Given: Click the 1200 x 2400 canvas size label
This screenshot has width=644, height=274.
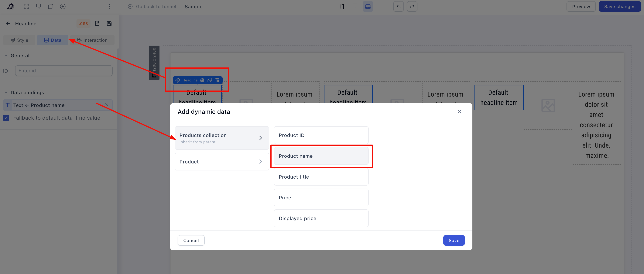Looking at the screenshot, I should click(x=154, y=63).
